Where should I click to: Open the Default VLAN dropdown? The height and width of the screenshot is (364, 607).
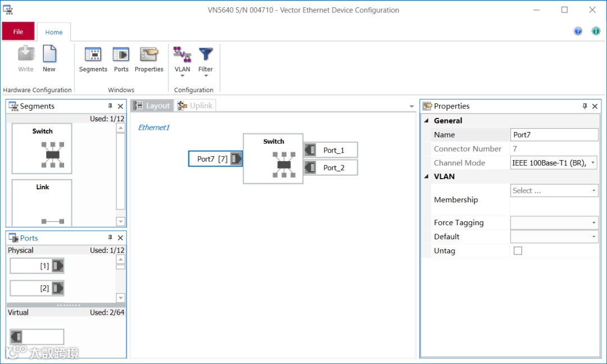pos(554,236)
